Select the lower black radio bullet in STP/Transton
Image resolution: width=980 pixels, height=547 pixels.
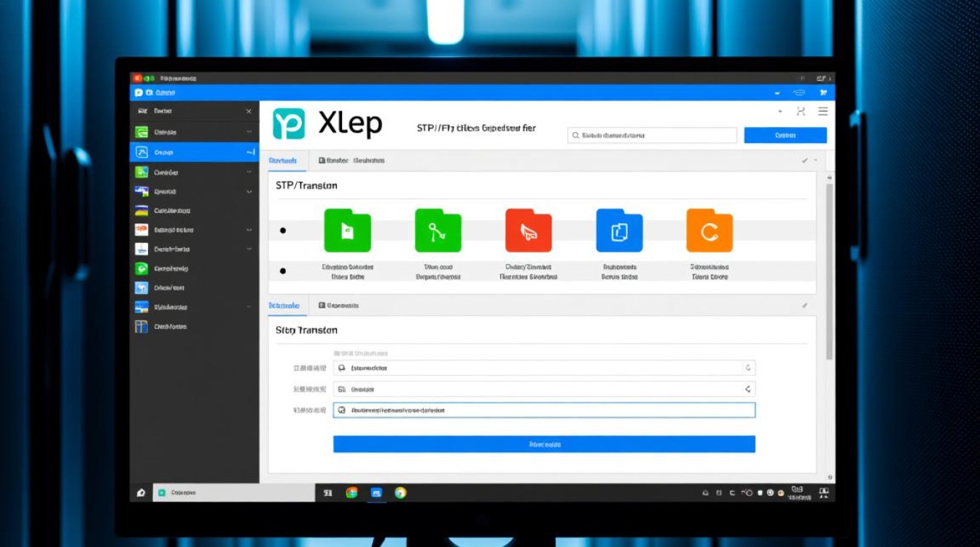(x=283, y=271)
